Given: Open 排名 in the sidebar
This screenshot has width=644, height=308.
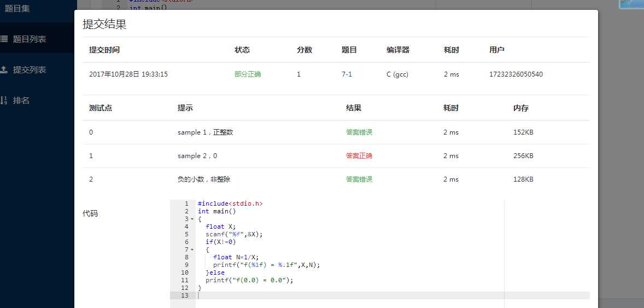Looking at the screenshot, I should coord(21,100).
